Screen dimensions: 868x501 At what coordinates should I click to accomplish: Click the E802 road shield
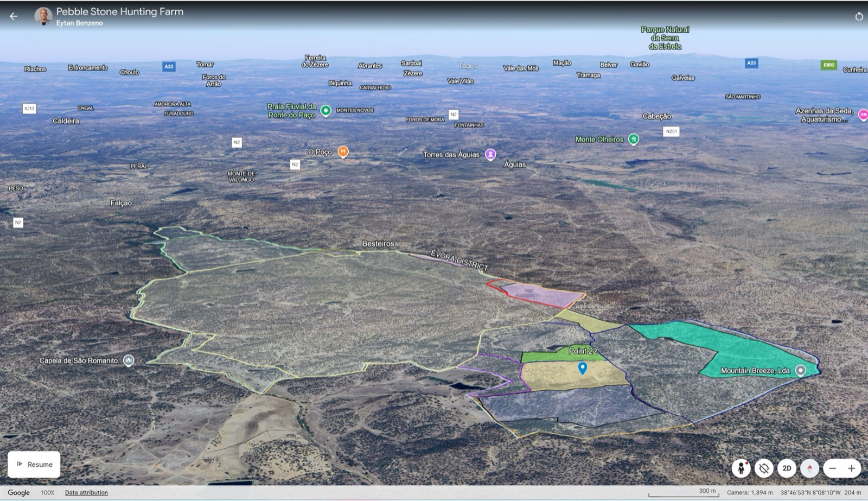tap(828, 65)
